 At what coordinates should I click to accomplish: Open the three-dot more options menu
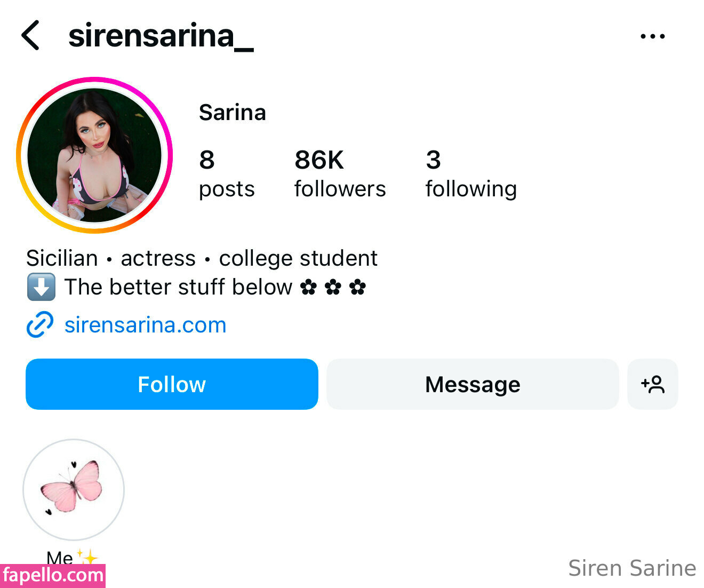tap(652, 36)
